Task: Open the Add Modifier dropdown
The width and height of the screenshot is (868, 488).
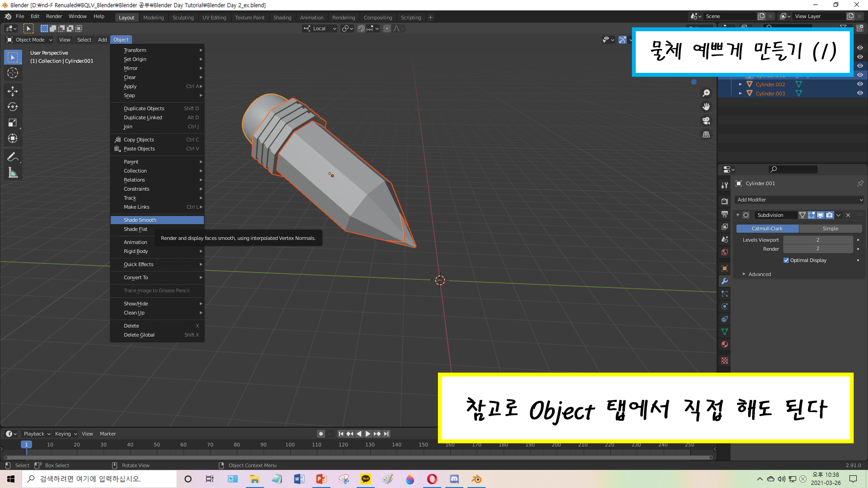Action: tap(799, 200)
